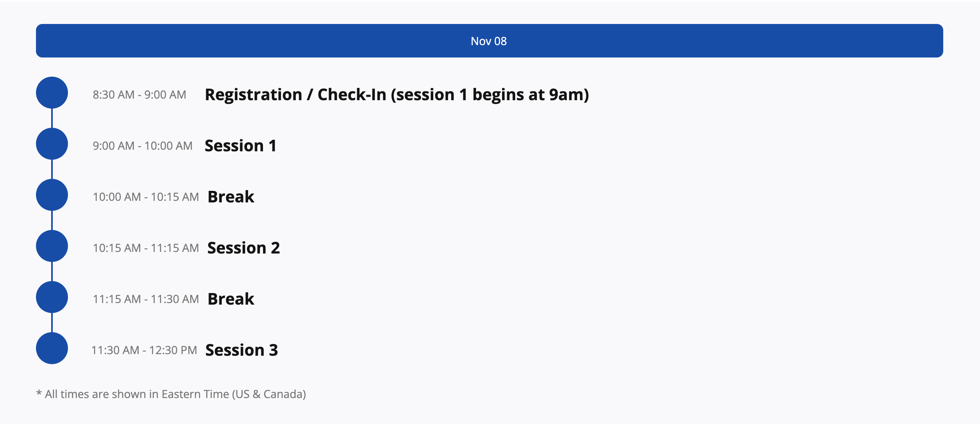The height and width of the screenshot is (424, 980).
Task: Click the Session 1 timeline circle
Action: tap(52, 144)
